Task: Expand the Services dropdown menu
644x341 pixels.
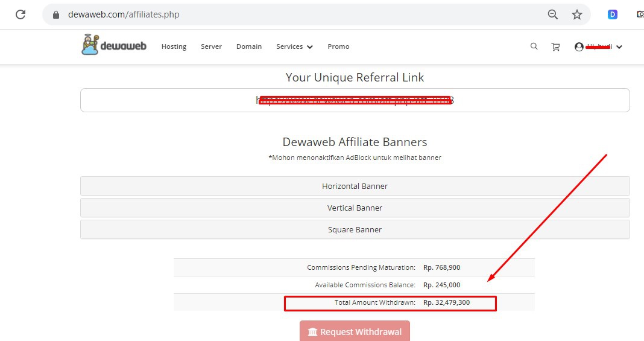Action: pyautogui.click(x=294, y=47)
